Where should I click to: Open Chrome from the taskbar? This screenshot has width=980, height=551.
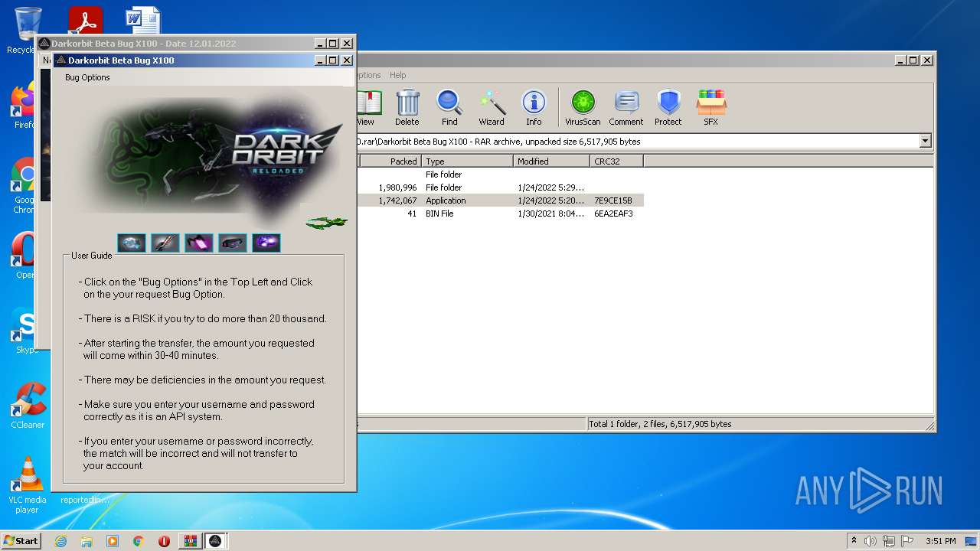pos(139,541)
